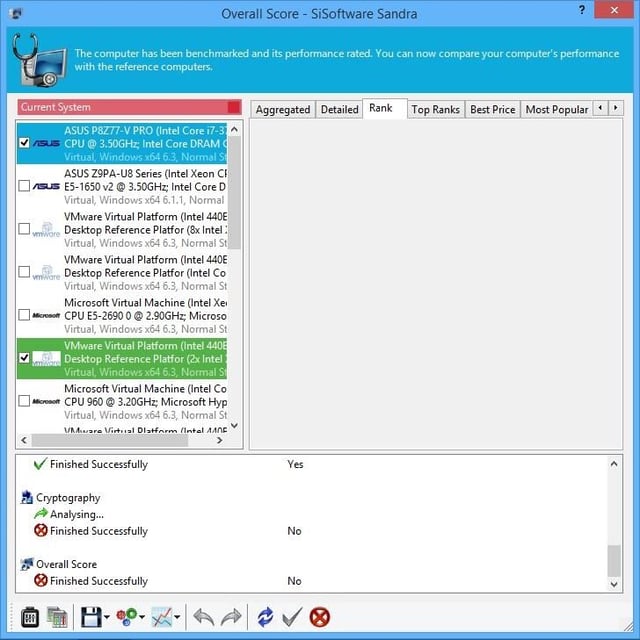Click the Microsoft logo on E5-2690 row
The height and width of the screenshot is (640, 640).
click(46, 316)
